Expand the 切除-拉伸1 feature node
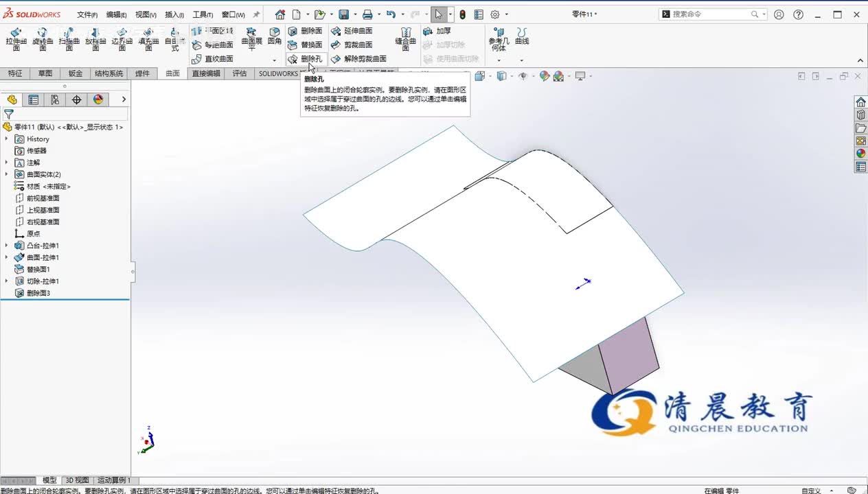868x494 pixels. coord(6,281)
